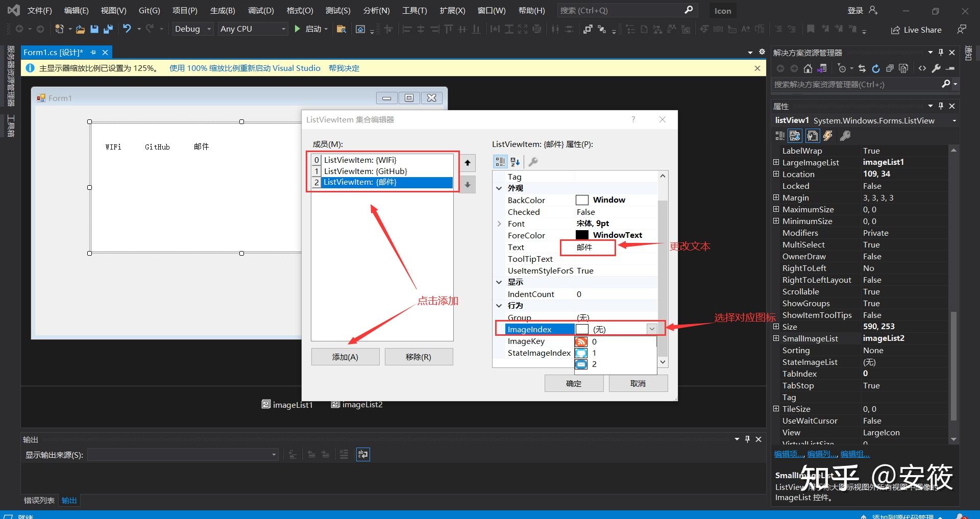Switch to the 错误列表 tab
Screen dimensions: 980x519
39,501
